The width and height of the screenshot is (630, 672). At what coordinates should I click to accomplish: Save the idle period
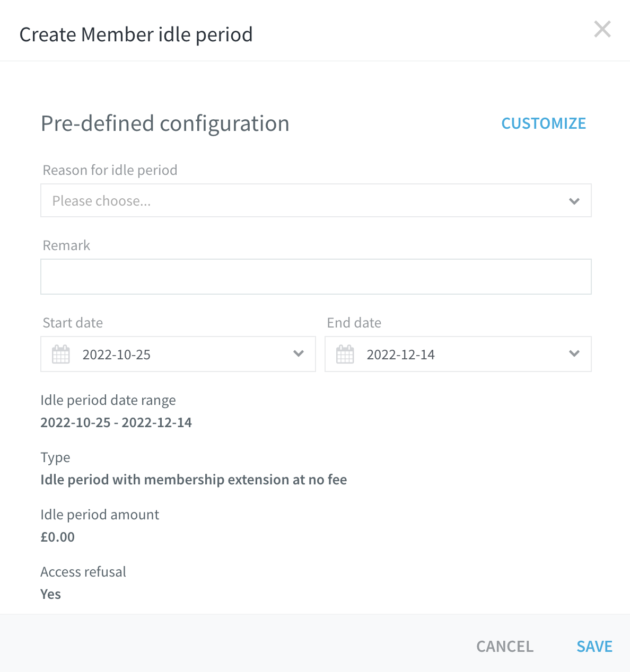pyautogui.click(x=594, y=647)
